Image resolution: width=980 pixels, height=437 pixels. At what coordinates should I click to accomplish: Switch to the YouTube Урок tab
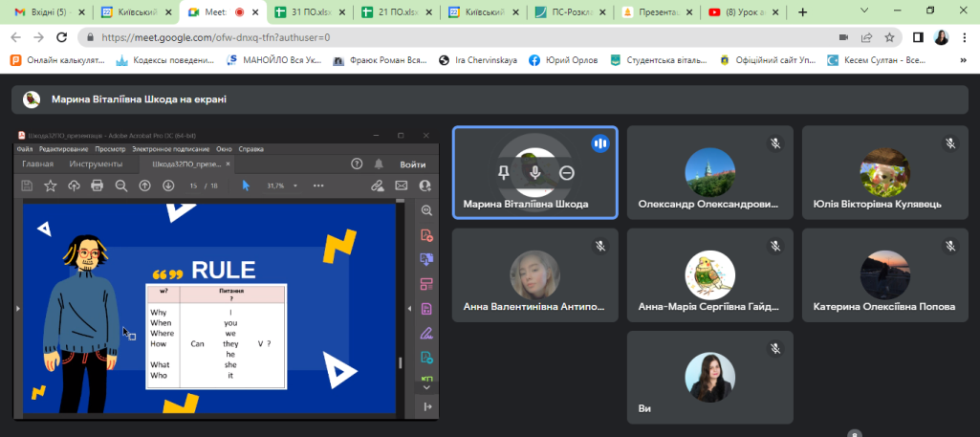(743, 12)
